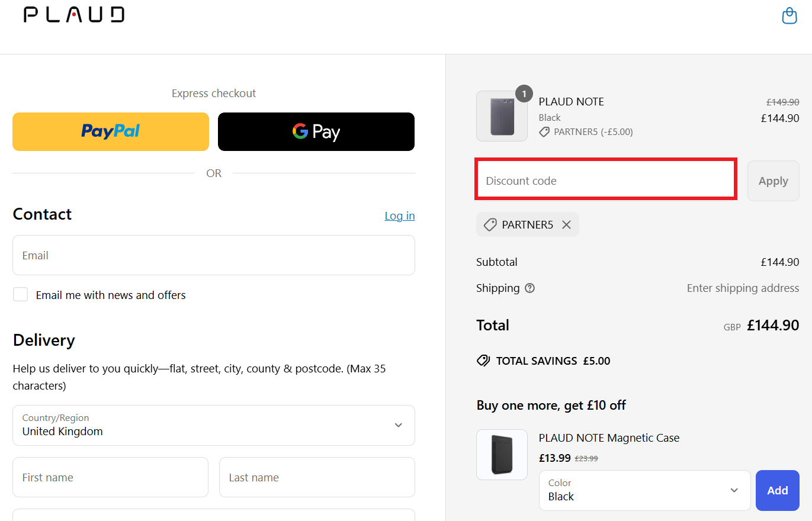This screenshot has height=521, width=812.
Task: Open the Magnetic Case product thumbnail
Action: coord(502,455)
